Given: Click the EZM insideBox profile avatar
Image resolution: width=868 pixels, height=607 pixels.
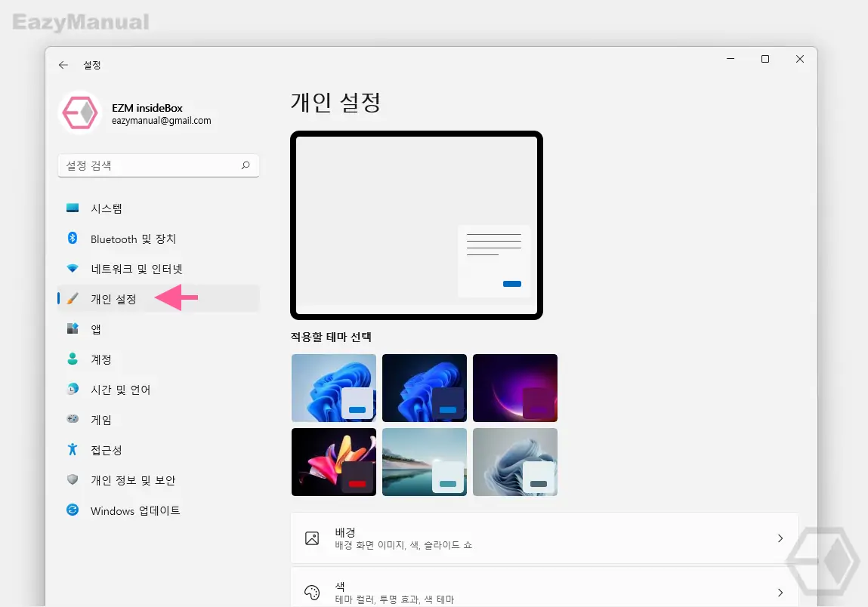Looking at the screenshot, I should (80, 113).
